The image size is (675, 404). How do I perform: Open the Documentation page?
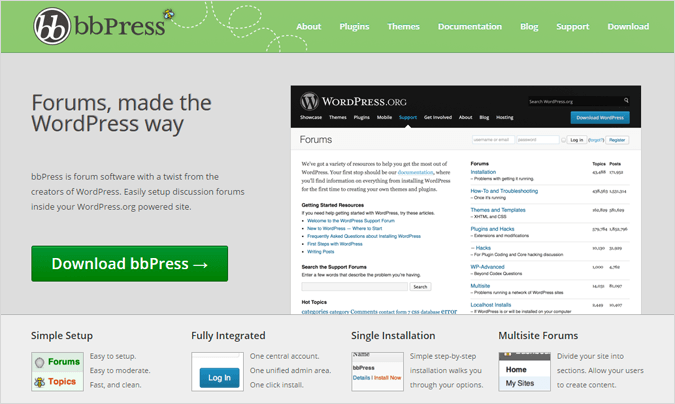pyautogui.click(x=470, y=27)
